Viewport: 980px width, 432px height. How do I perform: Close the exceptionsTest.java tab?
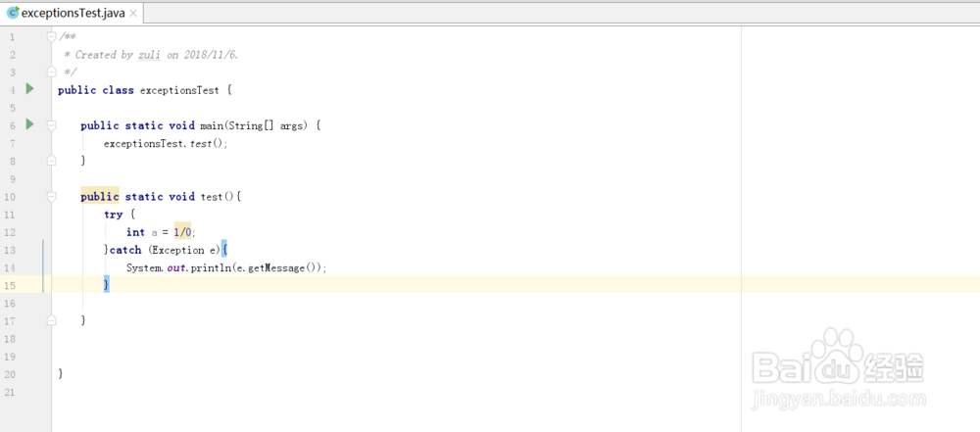(133, 14)
